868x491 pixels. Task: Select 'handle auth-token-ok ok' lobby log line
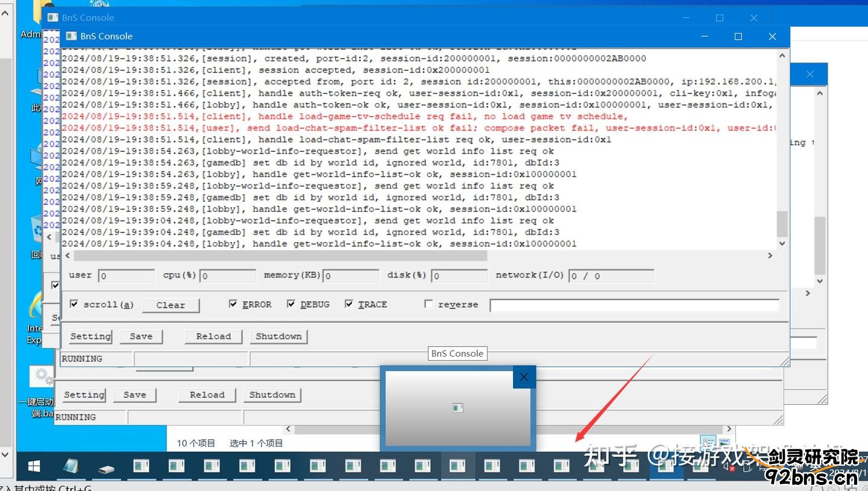tap(419, 105)
